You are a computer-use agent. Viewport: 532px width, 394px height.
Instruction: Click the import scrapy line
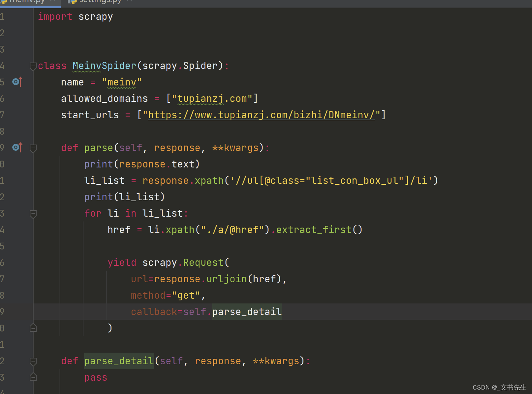[x=75, y=16]
